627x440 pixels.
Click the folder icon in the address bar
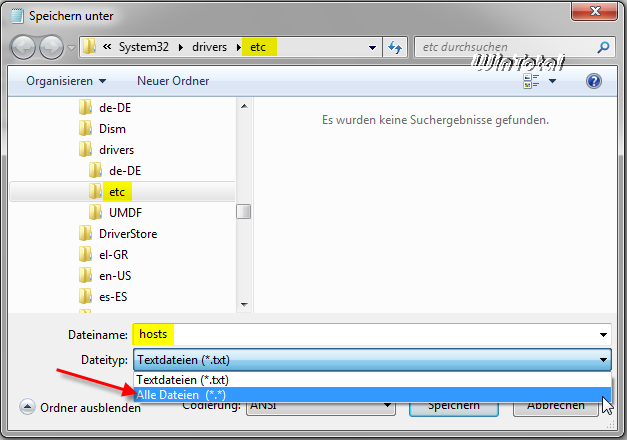click(x=89, y=47)
